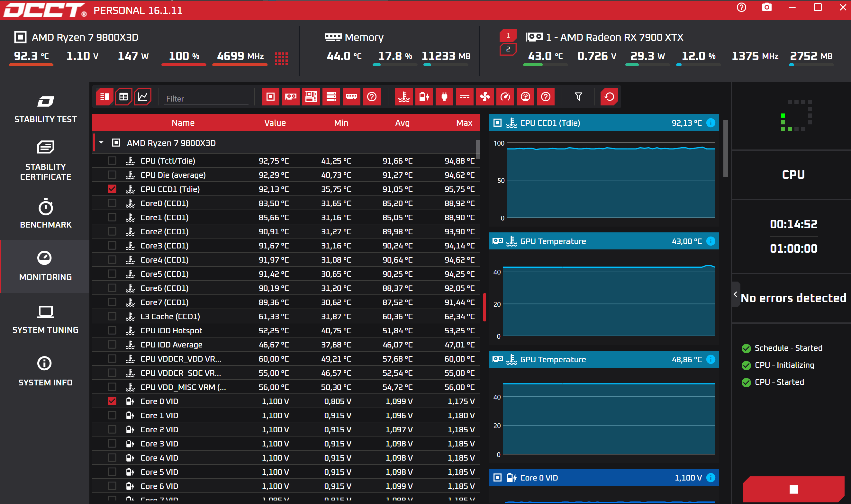The height and width of the screenshot is (504, 851).
Task: Switch to the table grid view icon
Action: tap(123, 97)
